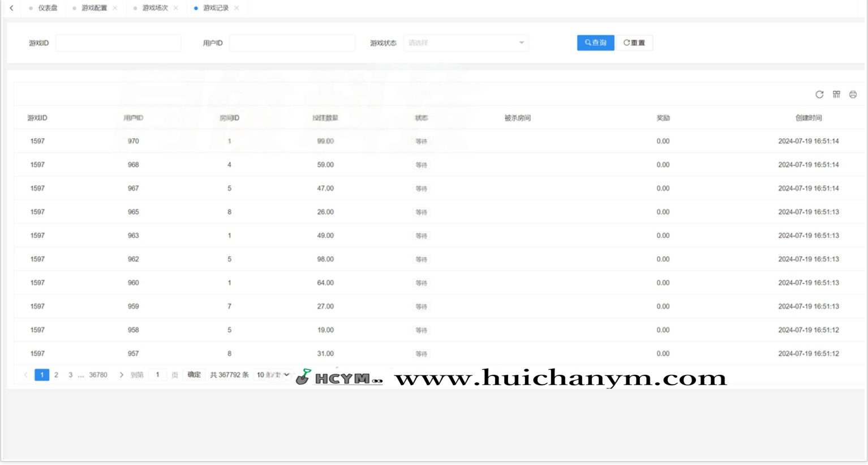
Task: Click the print table icon
Action: tap(853, 95)
